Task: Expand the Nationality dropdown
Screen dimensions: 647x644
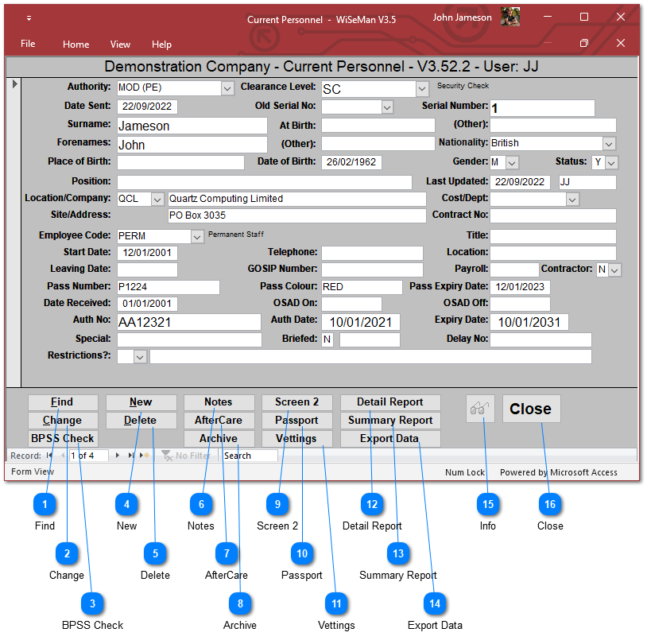Action: click(609, 144)
